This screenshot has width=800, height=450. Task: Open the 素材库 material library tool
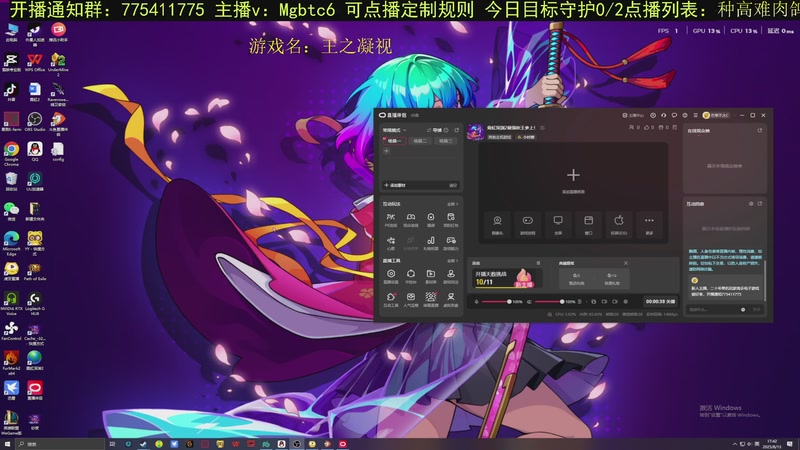(431, 277)
